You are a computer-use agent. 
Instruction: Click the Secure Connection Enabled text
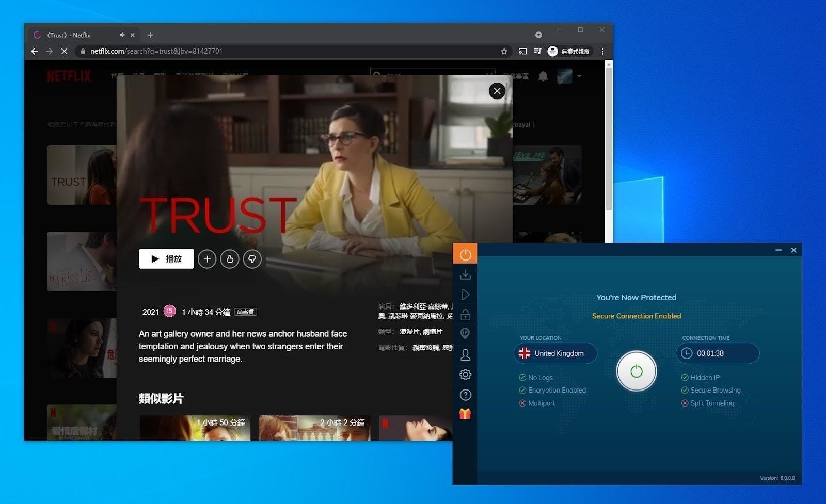tap(636, 316)
